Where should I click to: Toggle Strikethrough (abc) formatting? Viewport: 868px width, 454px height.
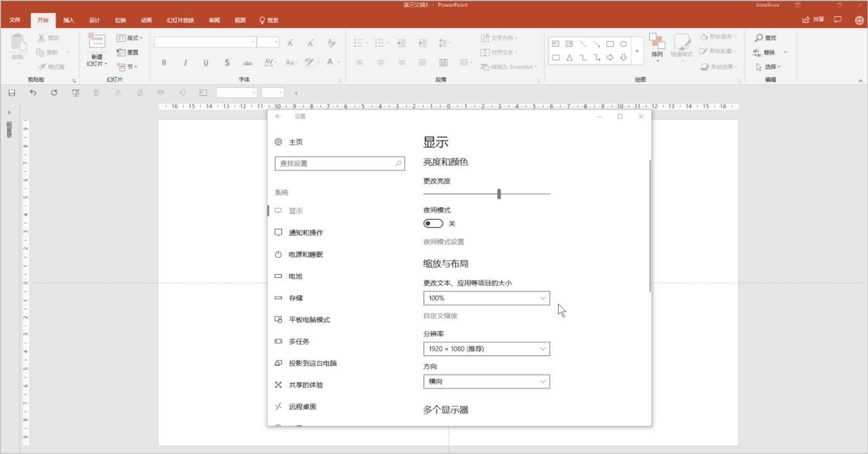pyautogui.click(x=248, y=63)
